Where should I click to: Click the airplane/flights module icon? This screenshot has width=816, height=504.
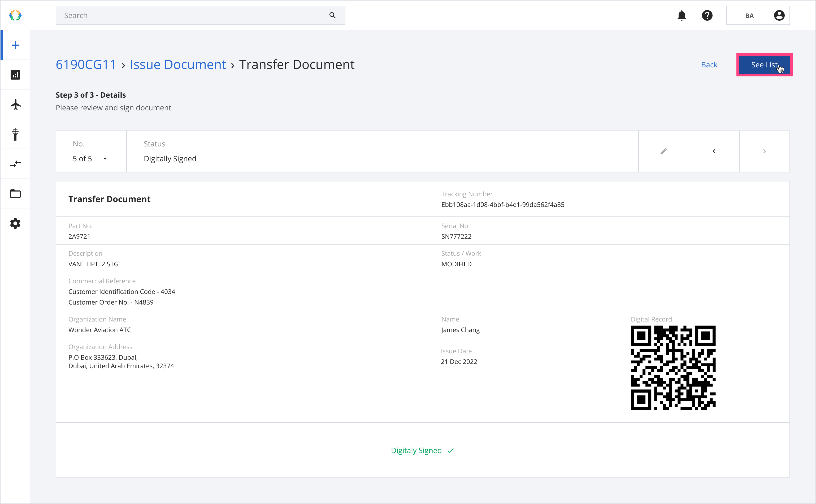pyautogui.click(x=15, y=104)
